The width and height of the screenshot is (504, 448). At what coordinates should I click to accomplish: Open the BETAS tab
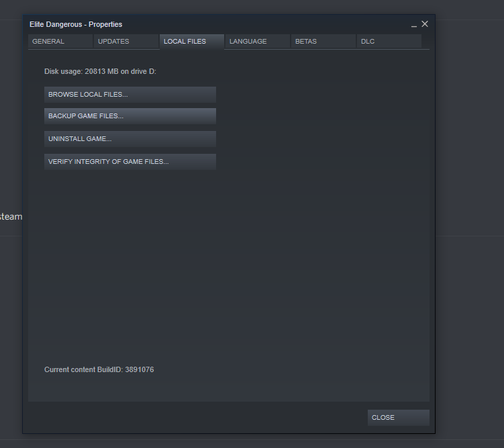point(323,42)
